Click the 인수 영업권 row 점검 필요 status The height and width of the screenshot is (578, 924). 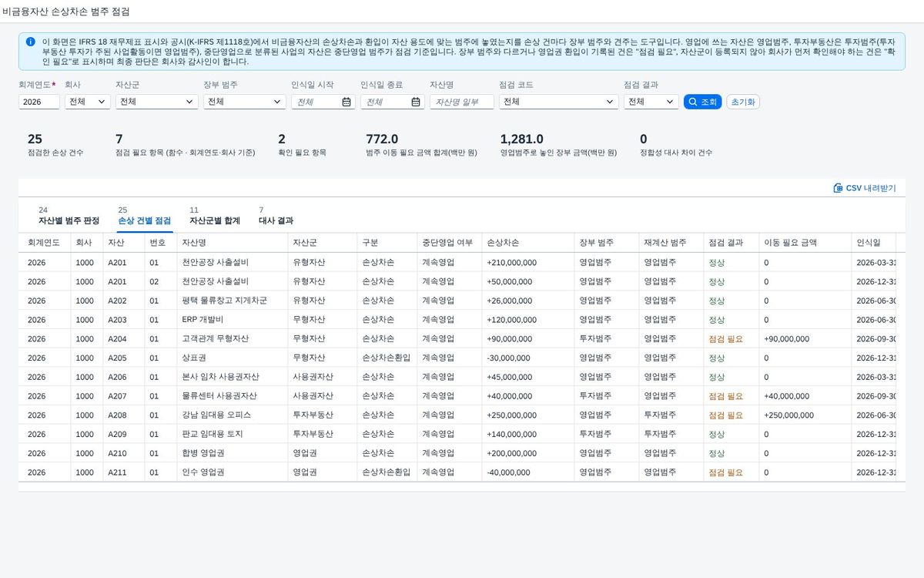(x=725, y=472)
